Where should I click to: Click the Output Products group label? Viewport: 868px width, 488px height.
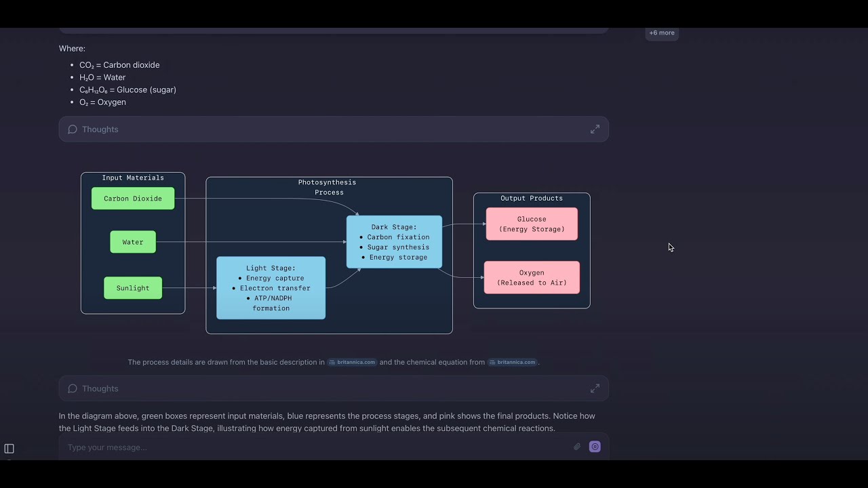tap(532, 198)
